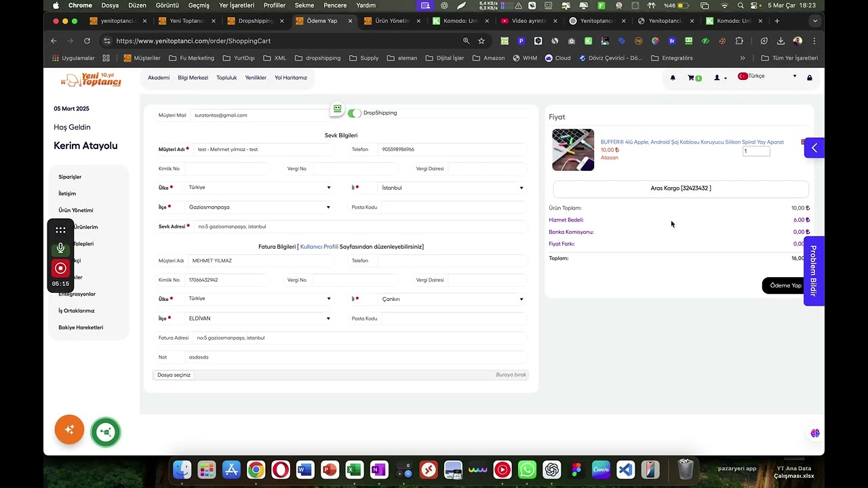Open the user account menu icon
Image resolution: width=868 pixels, height=488 pixels.
tap(719, 78)
